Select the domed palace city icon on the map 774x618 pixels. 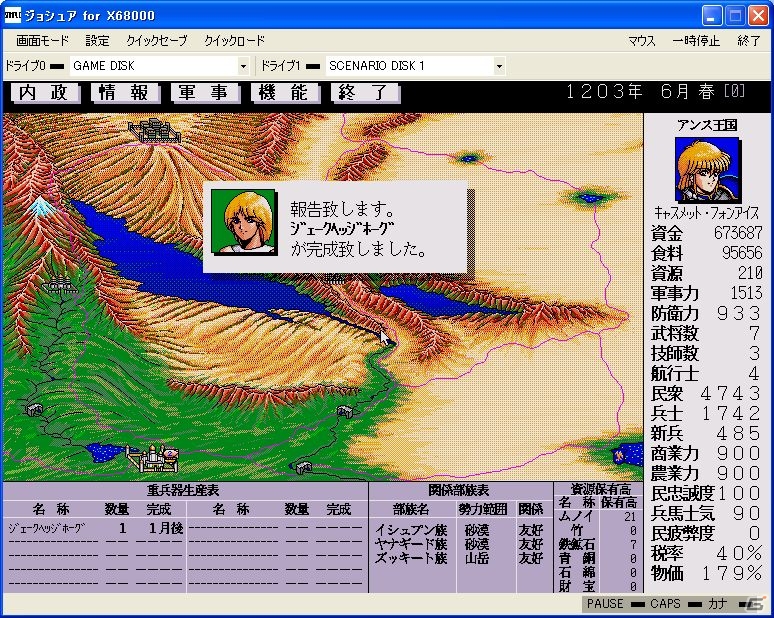[153, 458]
